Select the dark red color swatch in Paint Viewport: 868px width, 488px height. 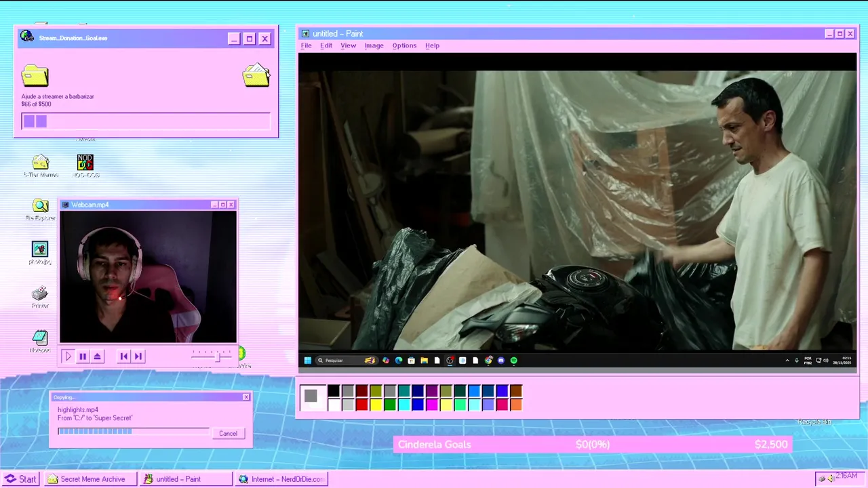point(361,390)
